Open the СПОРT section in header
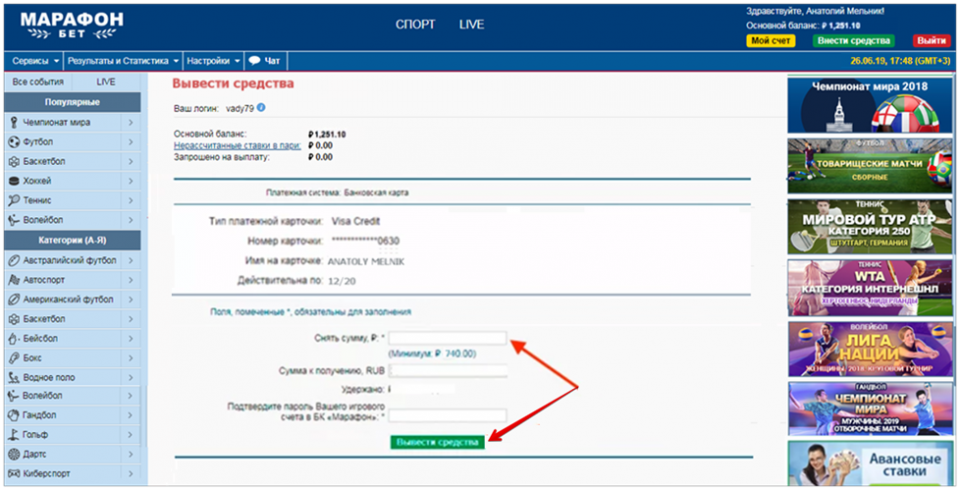This screenshot has height=490, width=960. 415,25
